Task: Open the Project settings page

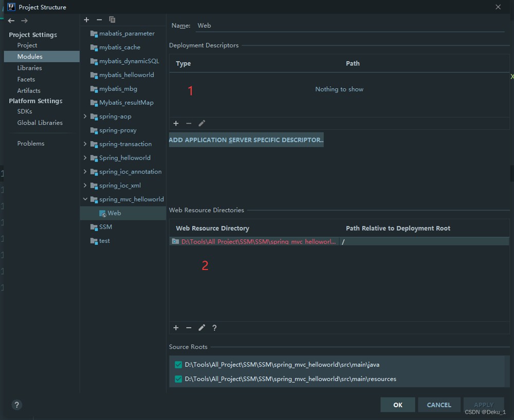Action: (27, 45)
